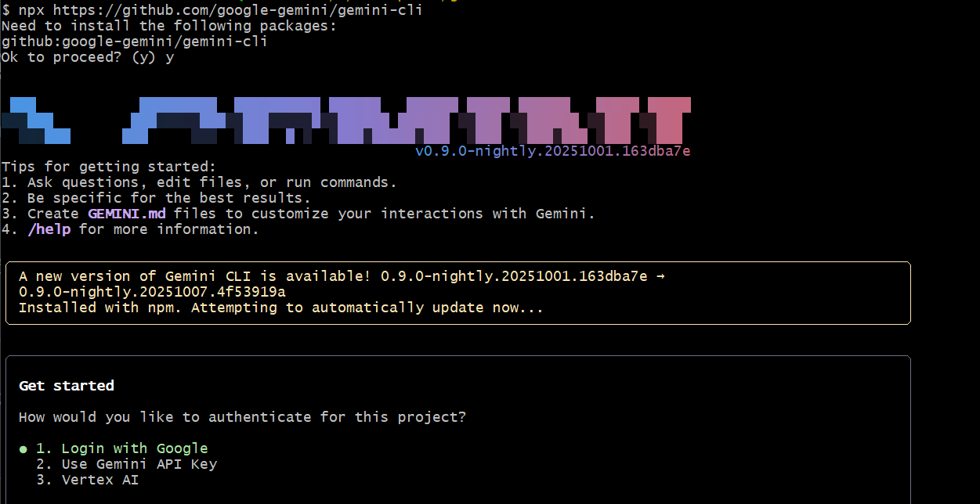Click the 'Tips for getting started:' heading
980x504 pixels.
click(109, 167)
